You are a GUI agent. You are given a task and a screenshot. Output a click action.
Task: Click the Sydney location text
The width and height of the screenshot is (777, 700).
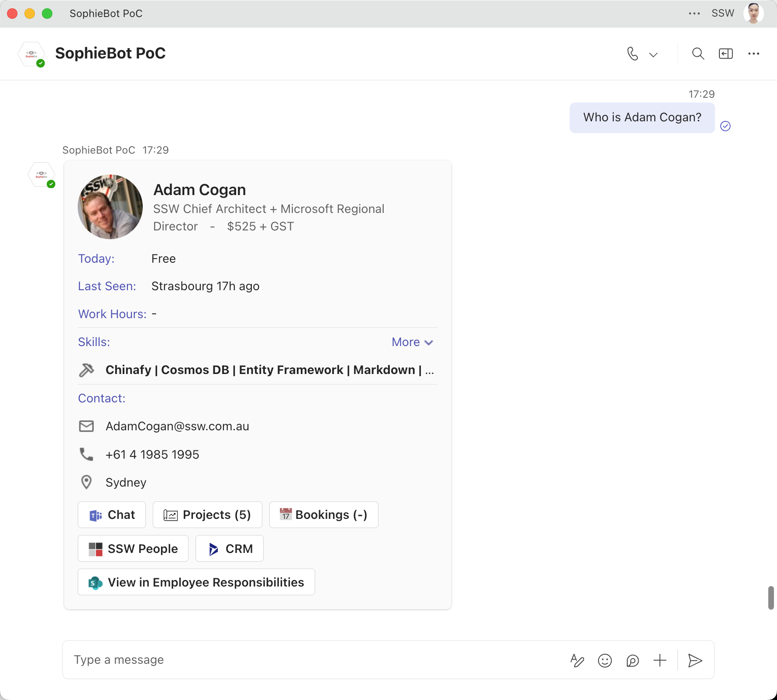126,483
